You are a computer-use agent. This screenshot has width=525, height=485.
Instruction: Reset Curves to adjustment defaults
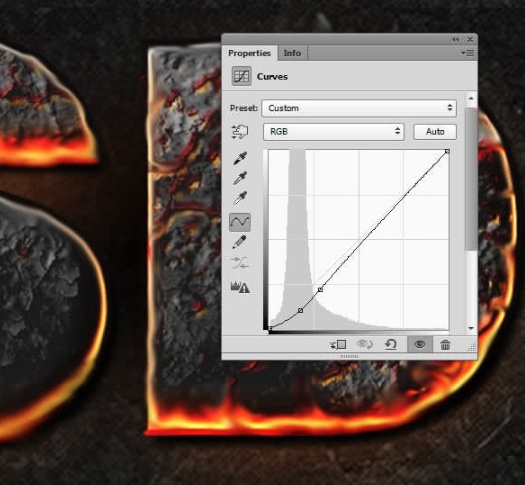391,344
